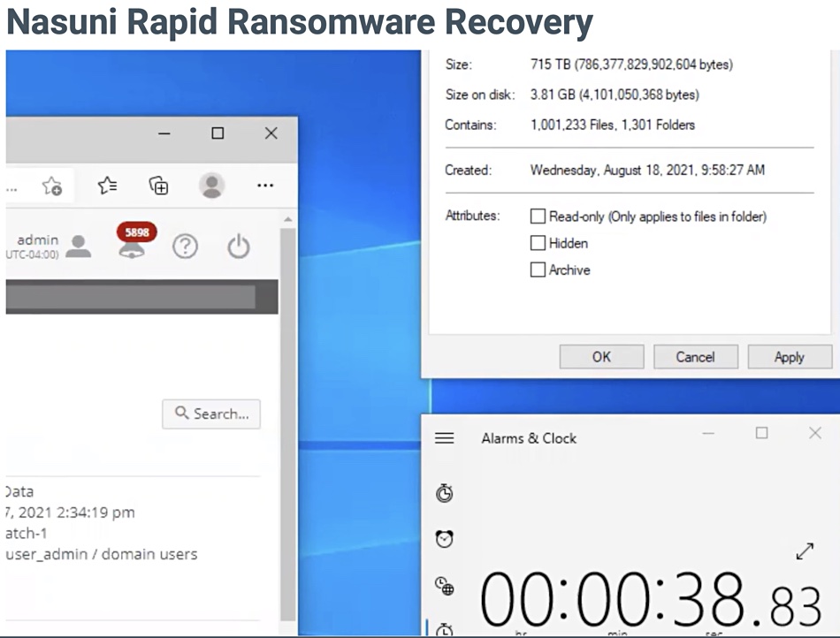The width and height of the screenshot is (840, 638).
Task: Toggle the Hidden attribute checkbox
Action: 538,243
